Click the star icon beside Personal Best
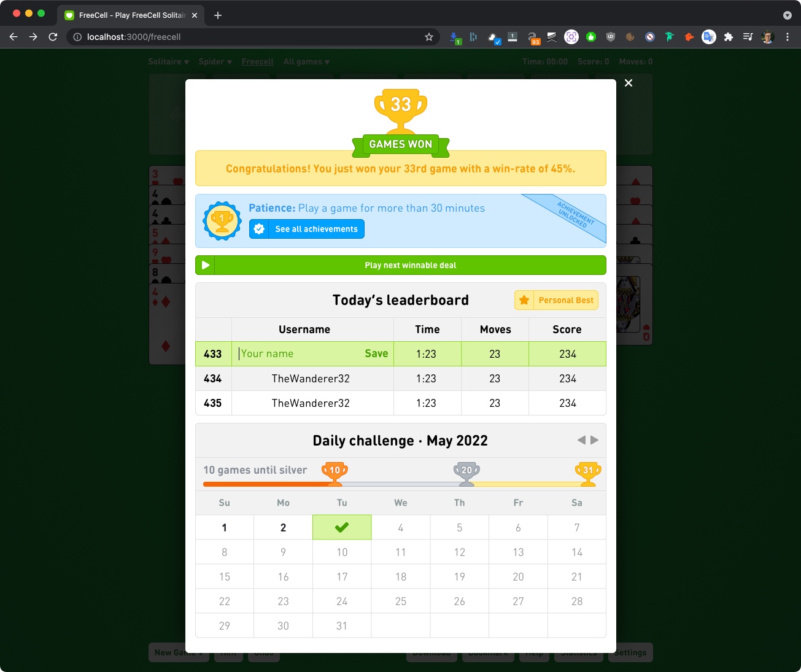This screenshot has width=801, height=672. point(524,300)
